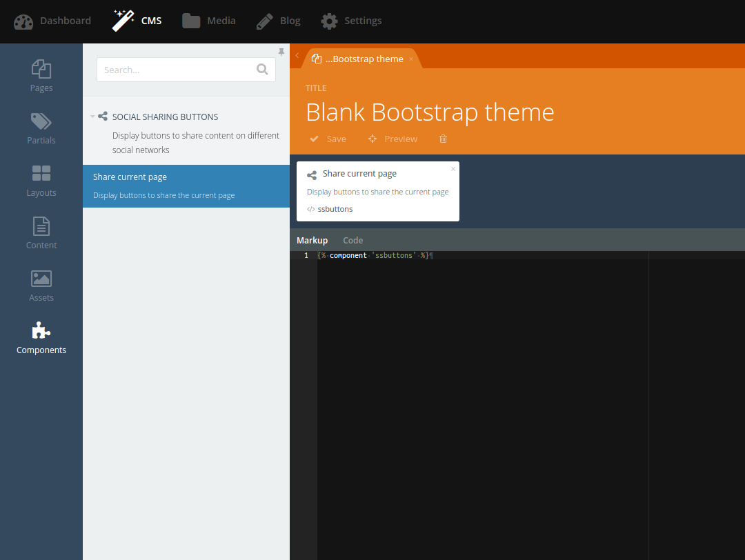Viewport: 745px width, 560px height.
Task: Click the CMS magic wand icon
Action: click(123, 21)
